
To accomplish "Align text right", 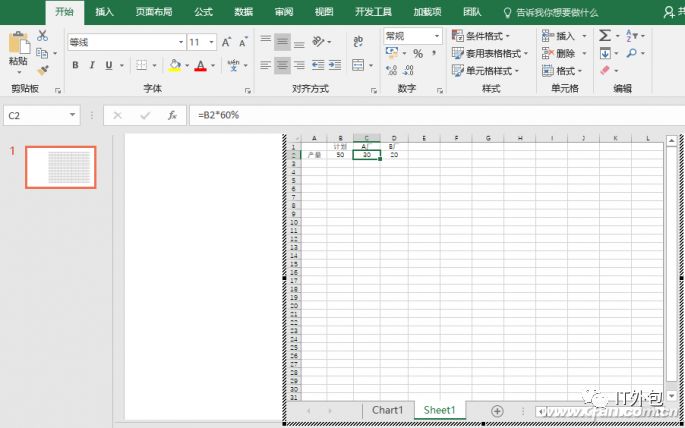I will coord(299,66).
